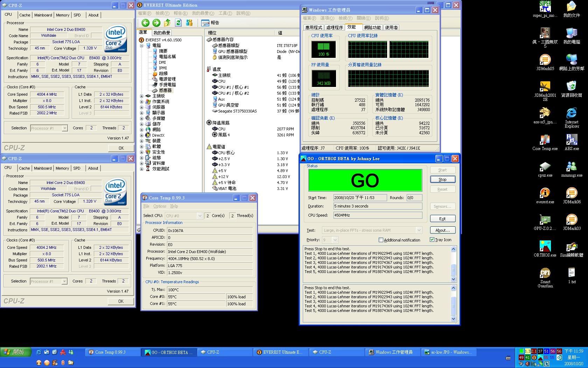The height and width of the screenshot is (368, 588).
Task: Open 我的電腦 My Computer desktop icon
Action: pyautogui.click(x=572, y=36)
